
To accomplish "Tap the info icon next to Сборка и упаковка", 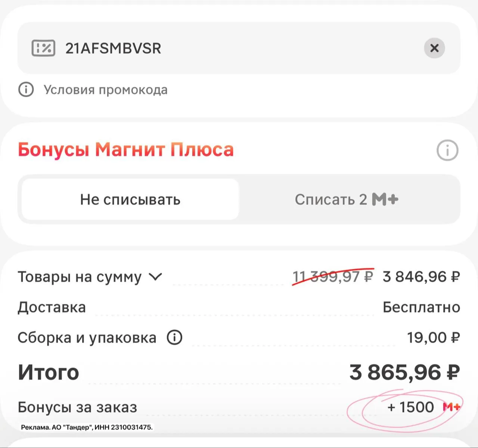I will coord(174,337).
